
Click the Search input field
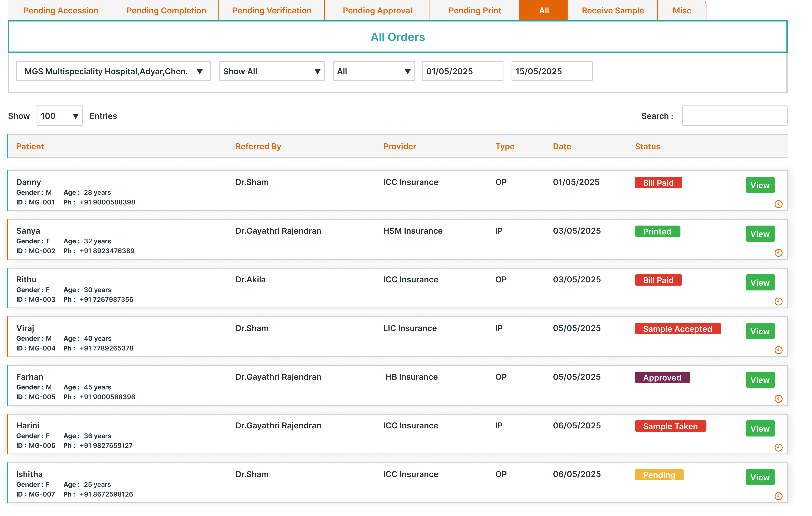(x=734, y=116)
